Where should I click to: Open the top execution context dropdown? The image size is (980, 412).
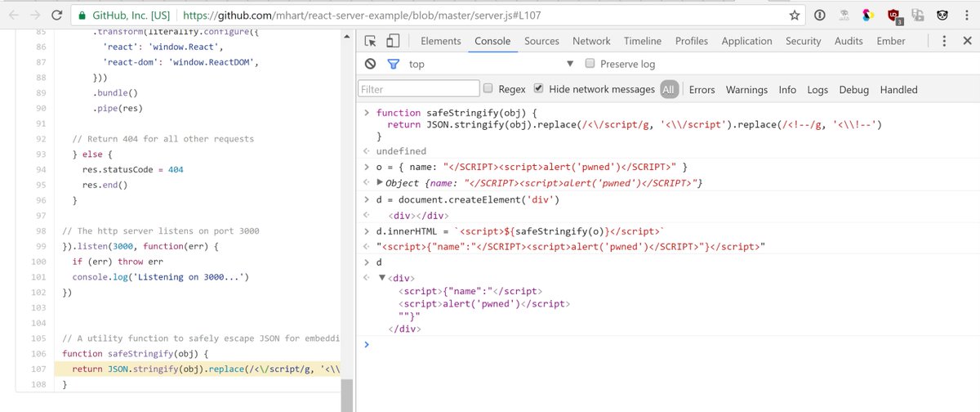point(491,64)
